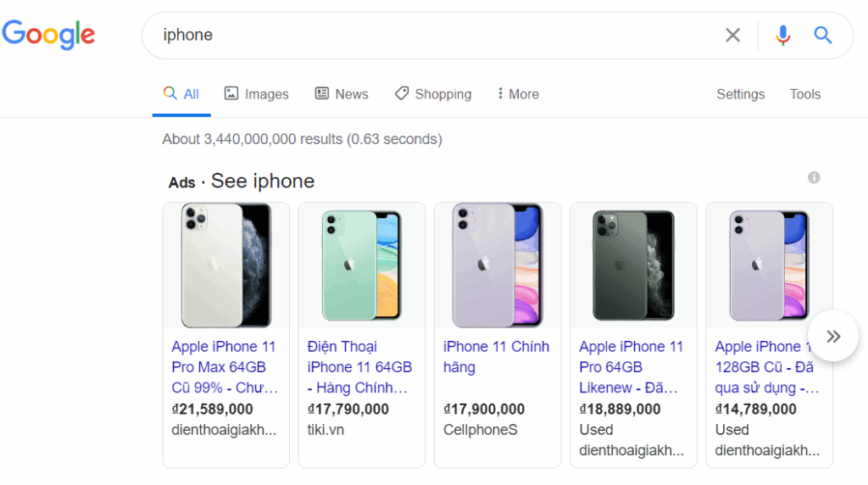
Task: Open the ads info icon
Action: [x=813, y=178]
